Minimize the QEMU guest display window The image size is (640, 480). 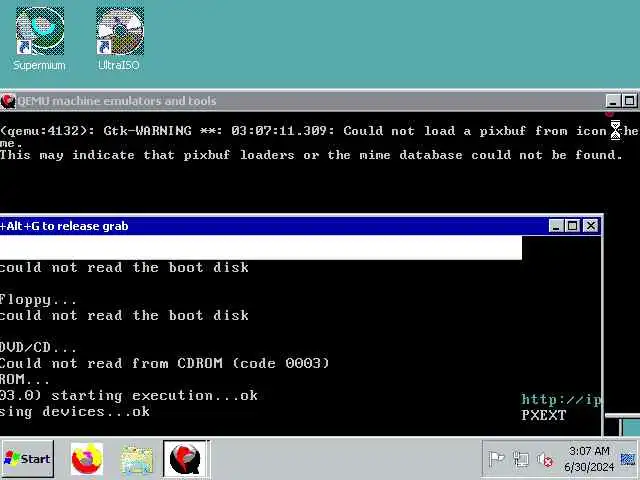pos(555,226)
